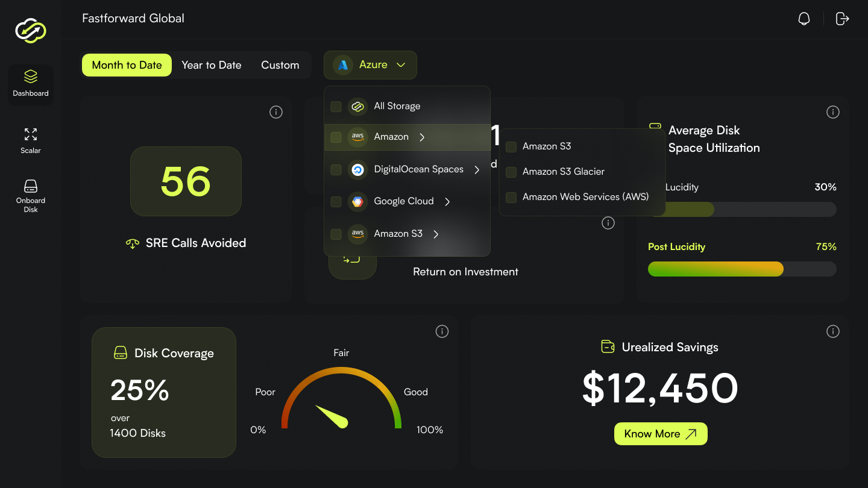The image size is (868, 488).
Task: Click info icon on Disk Coverage card
Action: point(442,331)
